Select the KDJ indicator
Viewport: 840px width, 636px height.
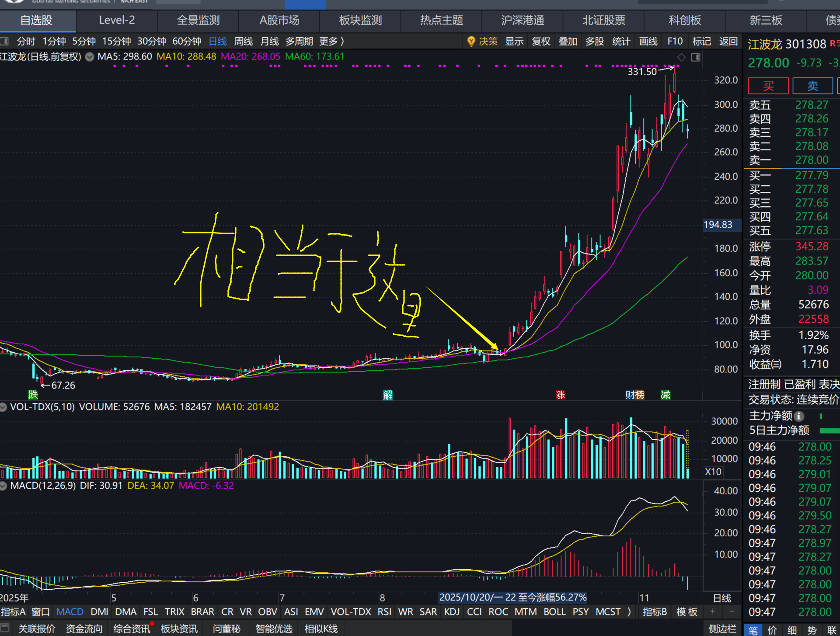click(452, 612)
